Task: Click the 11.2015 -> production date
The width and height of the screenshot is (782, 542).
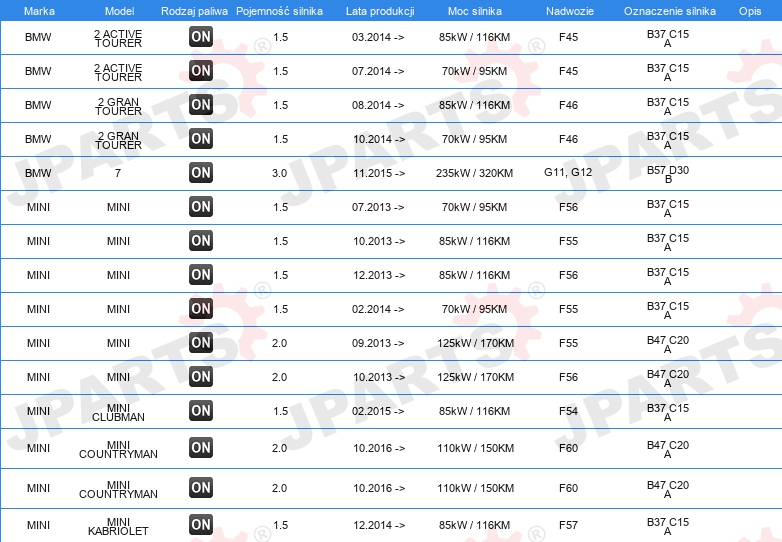Action: click(379, 173)
